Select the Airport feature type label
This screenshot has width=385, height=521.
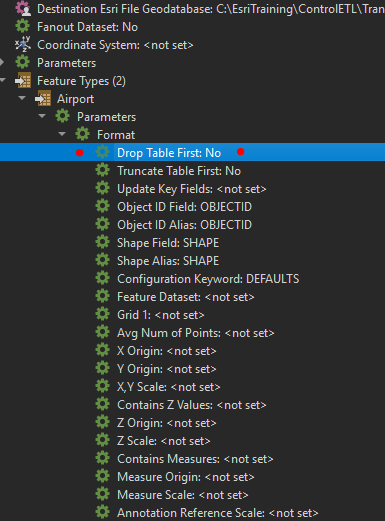click(x=75, y=99)
